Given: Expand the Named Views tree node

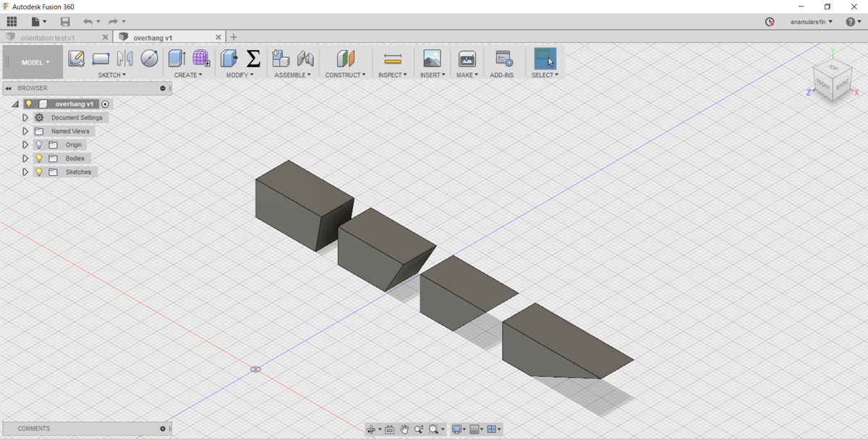Looking at the screenshot, I should [x=25, y=131].
